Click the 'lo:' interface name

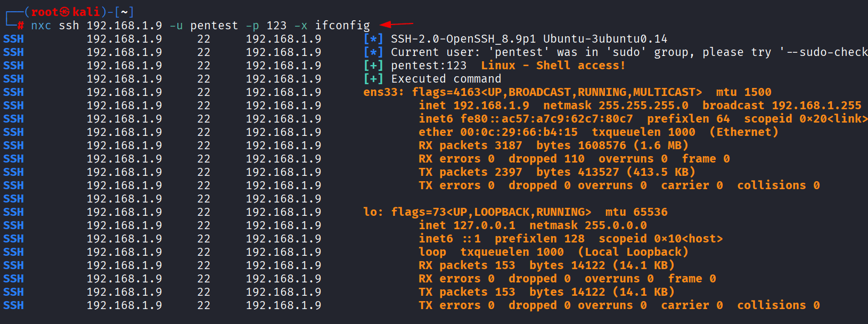373,212
